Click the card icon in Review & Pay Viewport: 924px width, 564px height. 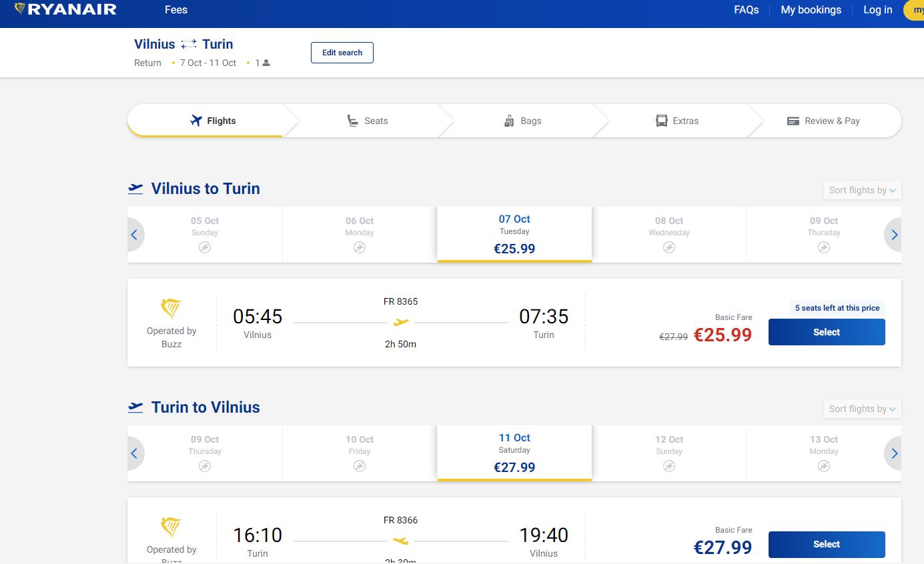[793, 121]
